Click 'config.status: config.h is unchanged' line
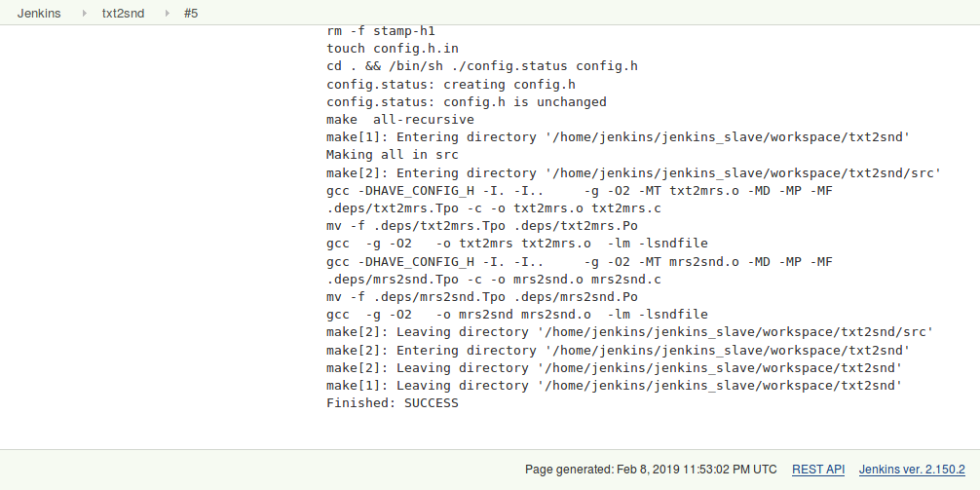Screen dimensions: 980x490 (x=467, y=102)
